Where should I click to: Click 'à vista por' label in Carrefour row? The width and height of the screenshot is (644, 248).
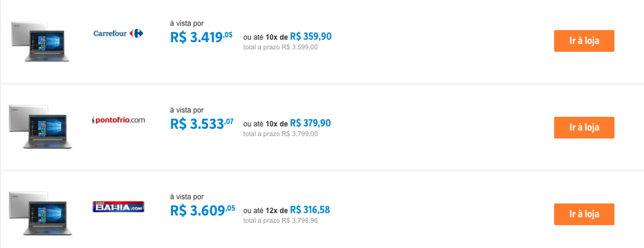click(187, 23)
